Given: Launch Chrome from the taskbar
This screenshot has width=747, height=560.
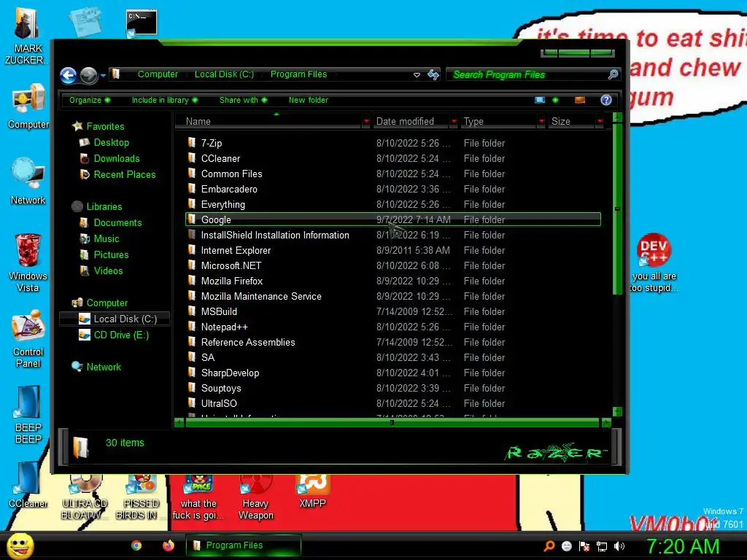Looking at the screenshot, I should tap(136, 545).
